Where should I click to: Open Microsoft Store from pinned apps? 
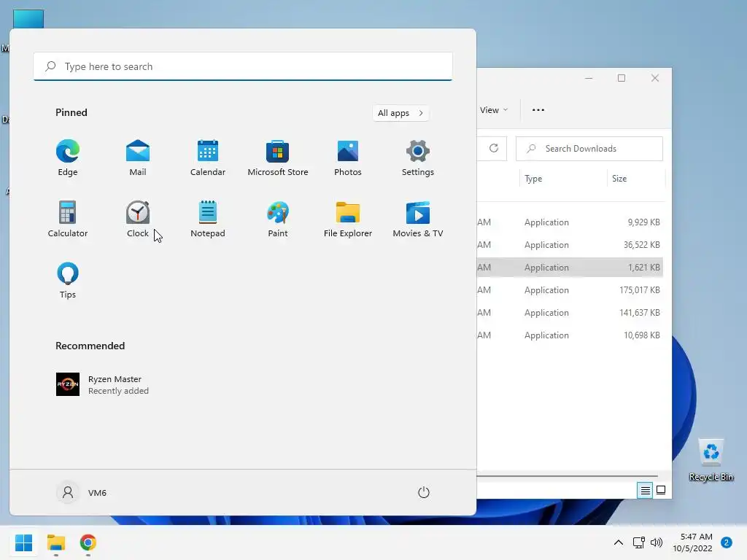click(x=278, y=158)
